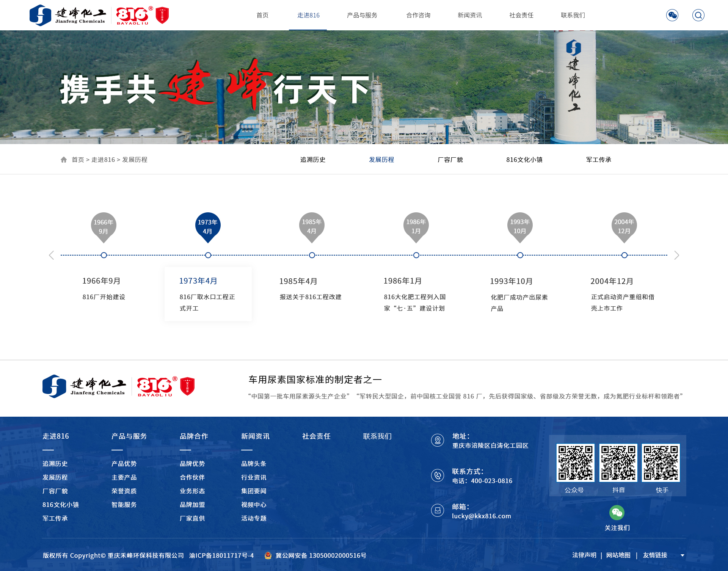Open footer link 主要产品
The width and height of the screenshot is (728, 571).
124,477
